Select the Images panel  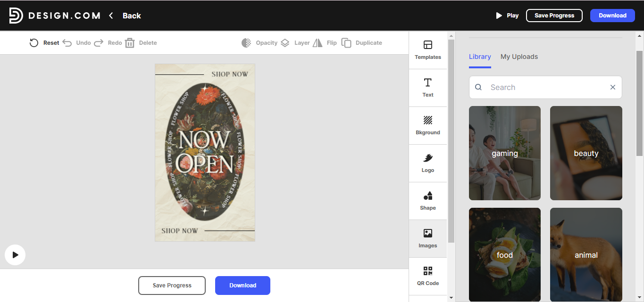pos(428,239)
